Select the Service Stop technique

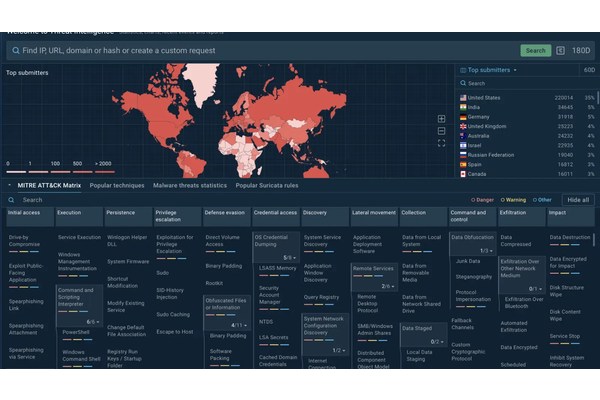(x=565, y=336)
